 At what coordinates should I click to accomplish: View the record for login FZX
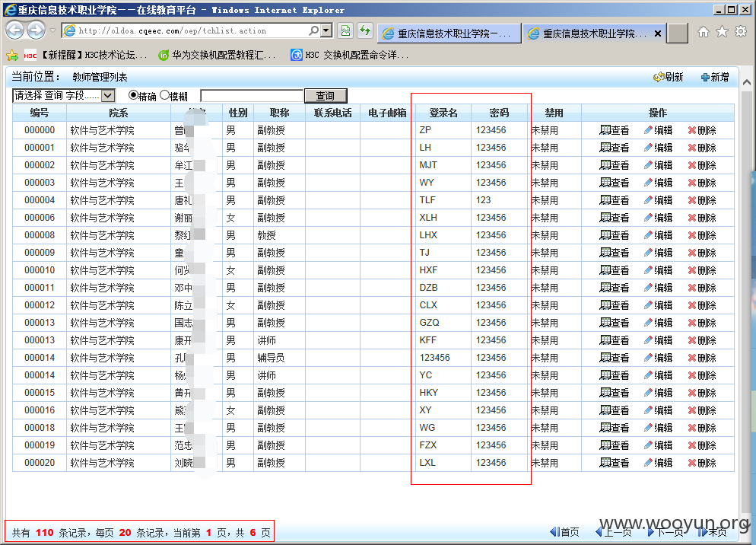coord(615,445)
